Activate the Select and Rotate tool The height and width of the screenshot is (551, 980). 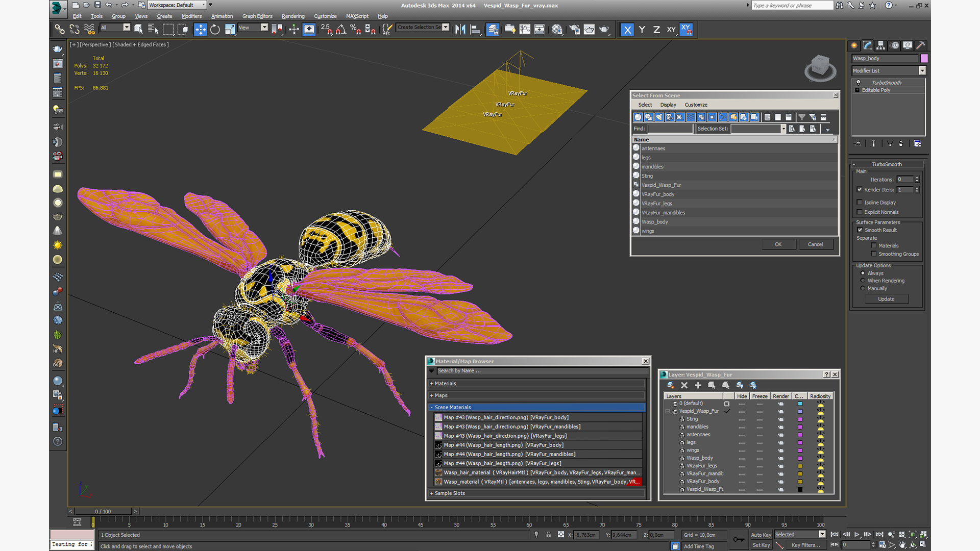pyautogui.click(x=215, y=30)
